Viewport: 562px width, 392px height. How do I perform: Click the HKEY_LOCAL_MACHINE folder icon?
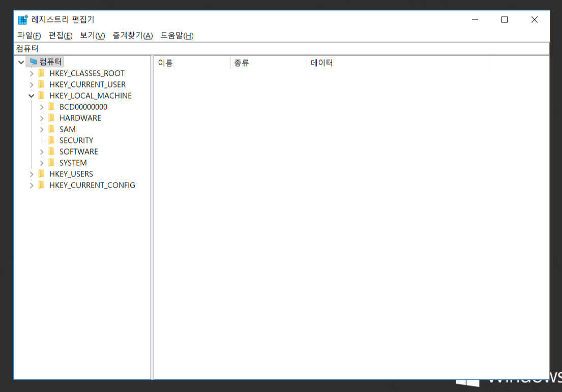pos(42,96)
